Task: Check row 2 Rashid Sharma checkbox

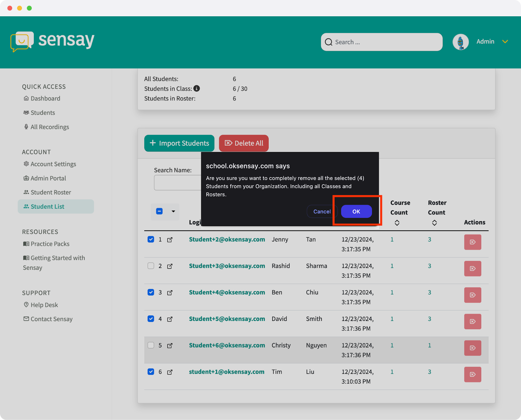Action: click(151, 266)
